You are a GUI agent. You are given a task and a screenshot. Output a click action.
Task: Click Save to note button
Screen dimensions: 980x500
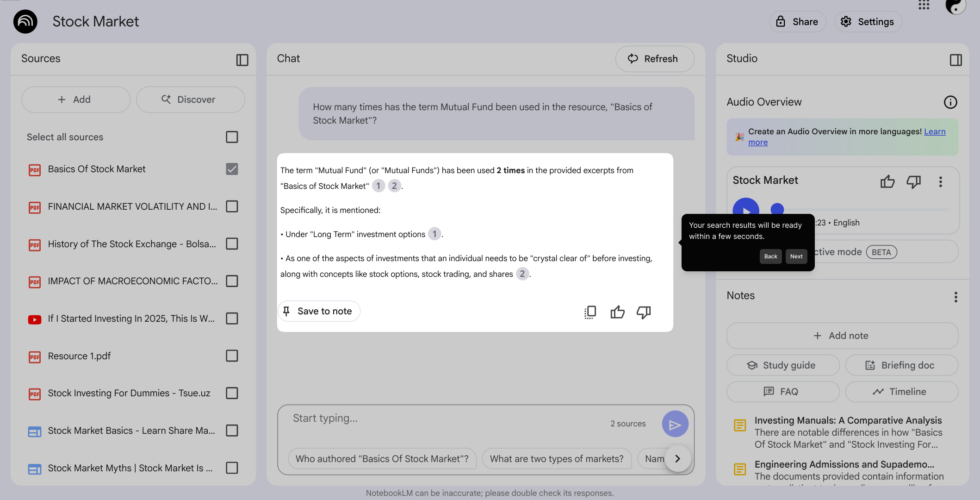pyautogui.click(x=318, y=312)
